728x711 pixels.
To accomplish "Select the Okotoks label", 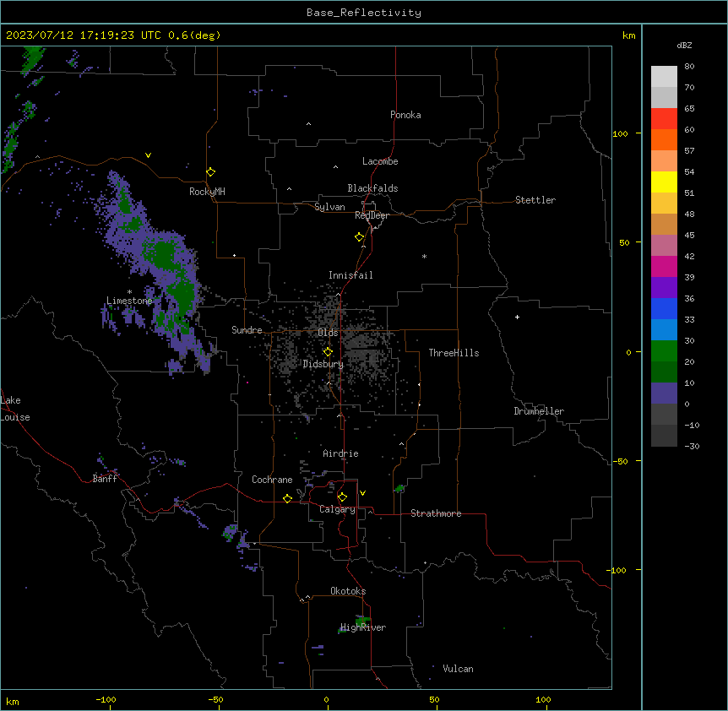I will pyautogui.click(x=348, y=591).
